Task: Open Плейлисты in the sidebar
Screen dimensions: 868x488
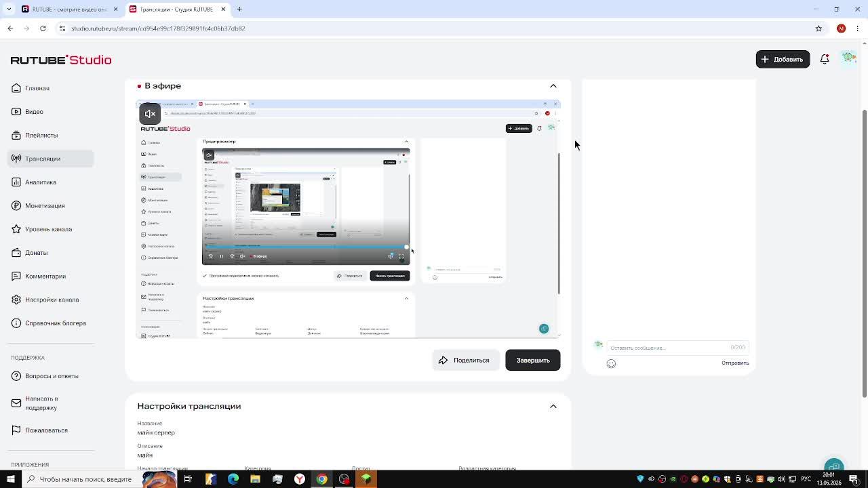Action: (51, 136)
